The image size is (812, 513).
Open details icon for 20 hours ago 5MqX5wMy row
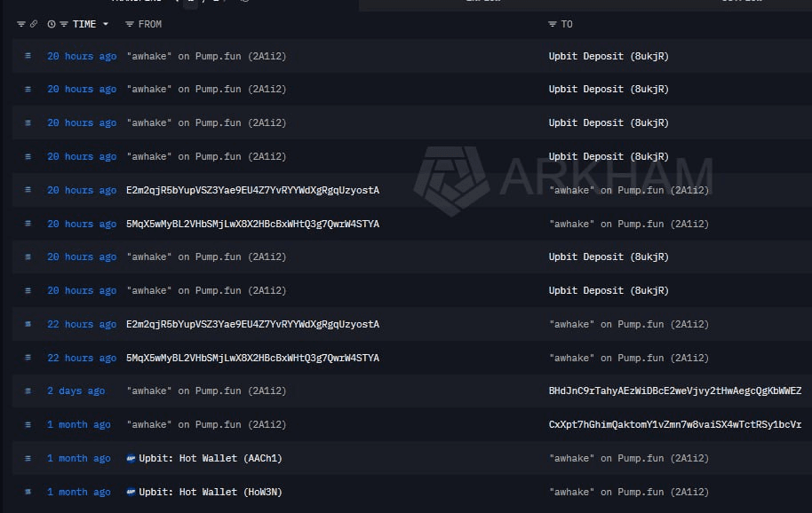(28, 224)
